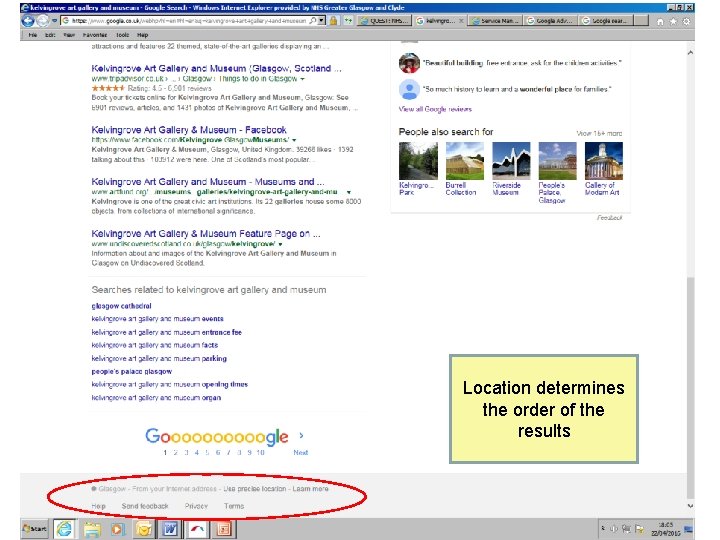Click the Home icon in browser toolbar
Image resolution: width=720 pixels, height=540 pixels.
click(x=660, y=22)
